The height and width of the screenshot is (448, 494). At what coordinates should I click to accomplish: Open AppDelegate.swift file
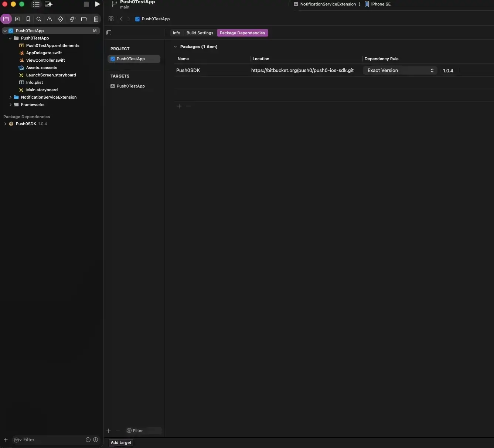(x=44, y=53)
